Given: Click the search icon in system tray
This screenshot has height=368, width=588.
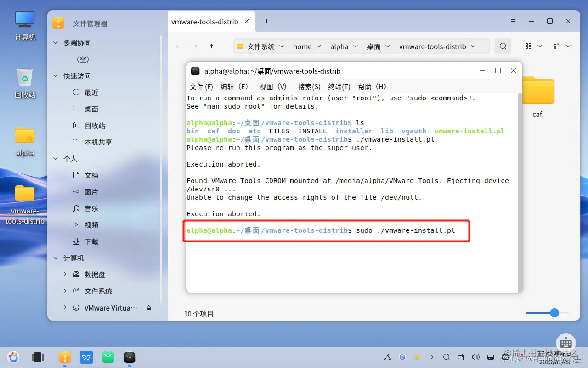Looking at the screenshot, I should (447, 357).
